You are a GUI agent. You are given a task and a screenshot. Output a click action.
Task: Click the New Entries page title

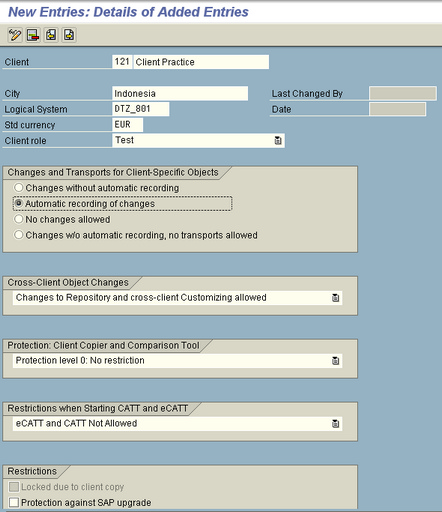click(x=128, y=12)
